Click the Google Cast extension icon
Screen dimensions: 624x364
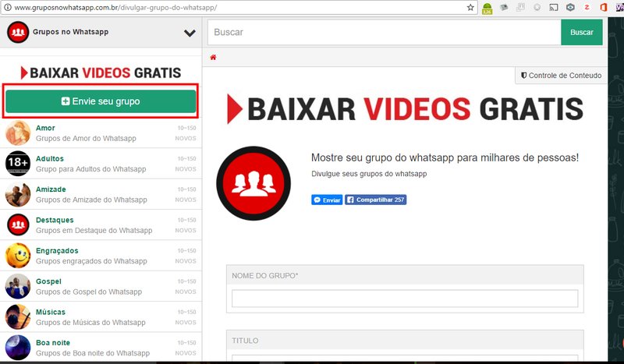coord(554,8)
